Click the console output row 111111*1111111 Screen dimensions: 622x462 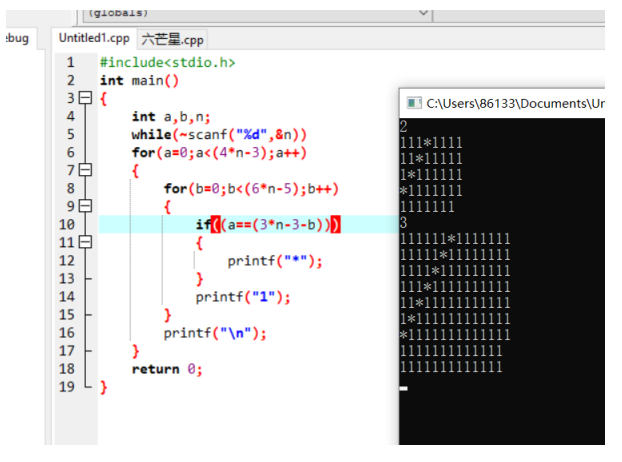point(455,239)
